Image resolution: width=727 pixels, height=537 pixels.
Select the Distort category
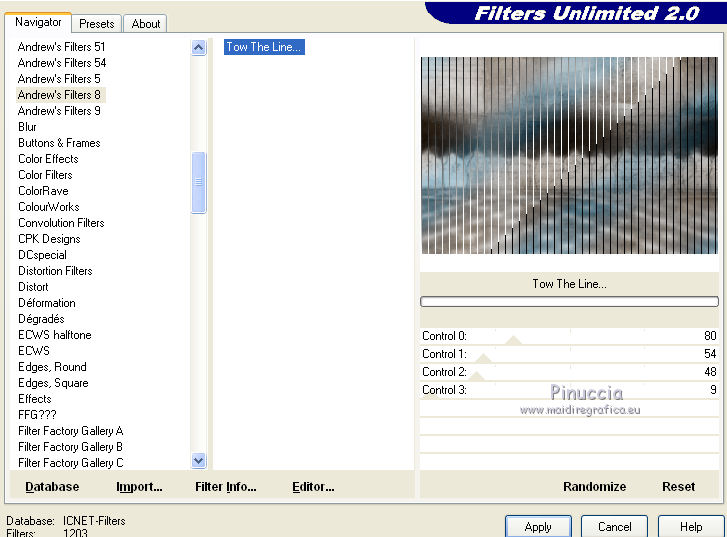point(33,287)
